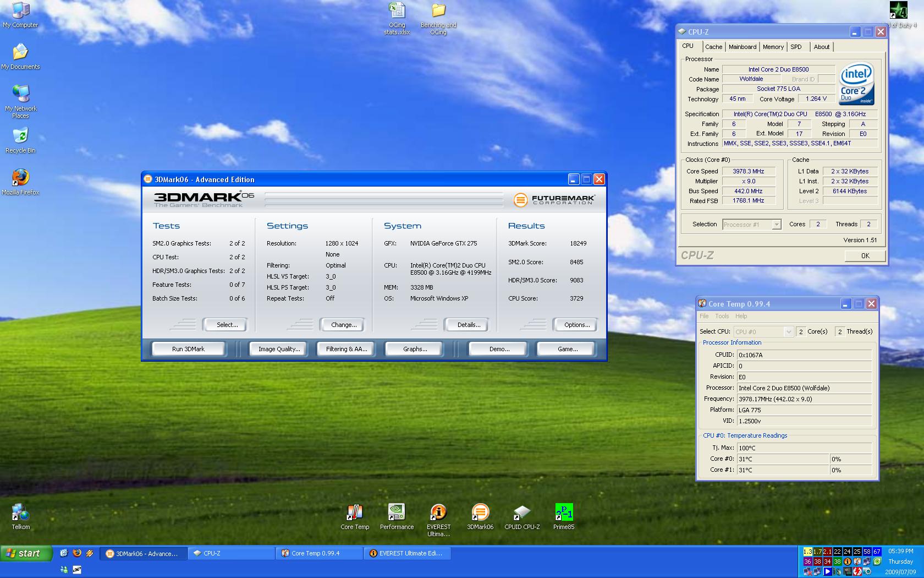This screenshot has width=924, height=578.
Task: Switch to the Memory tab in CPU-Z
Action: (x=773, y=47)
